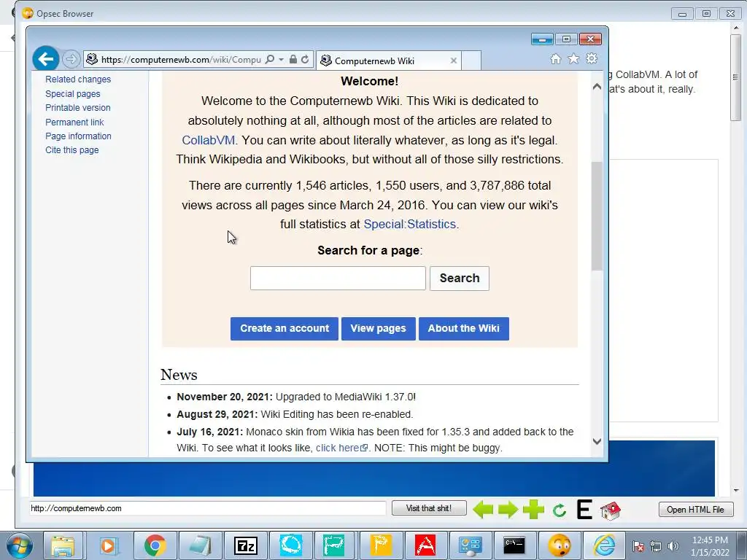This screenshot has height=560, width=747.
Task: Open Related changes in the sidebar
Action: pos(78,79)
